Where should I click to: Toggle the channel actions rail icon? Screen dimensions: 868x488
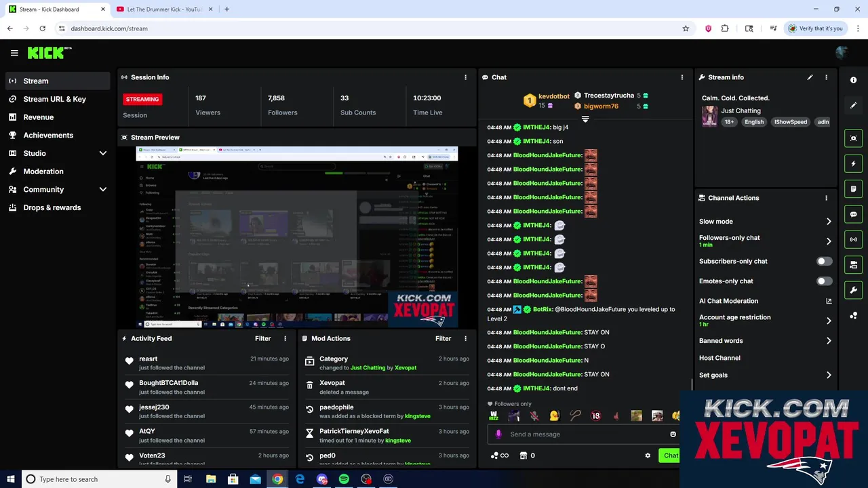[853, 265]
